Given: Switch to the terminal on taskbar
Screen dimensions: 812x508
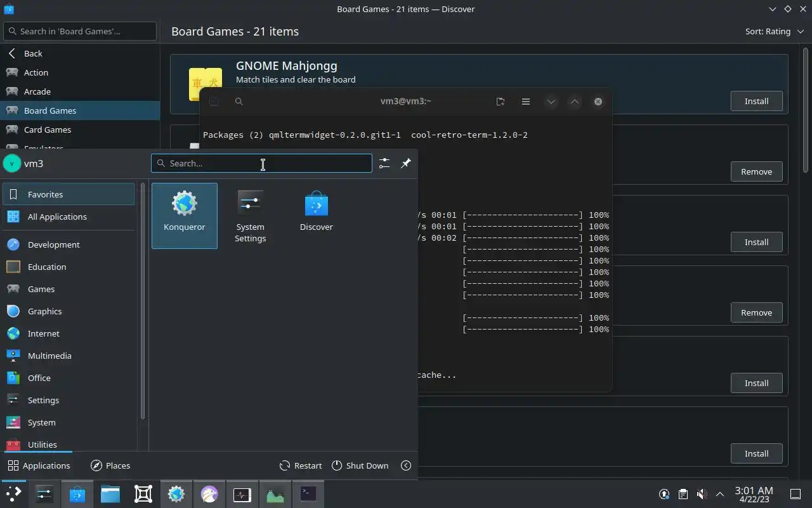Looking at the screenshot, I should (x=308, y=493).
